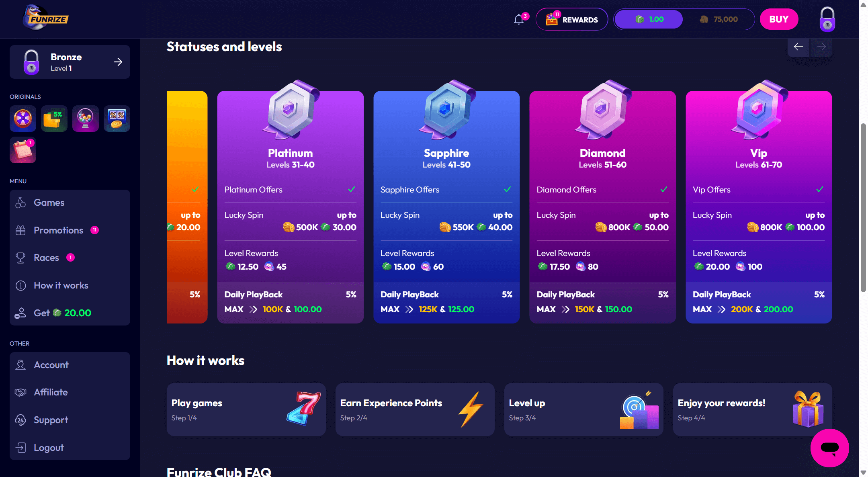Open the 5% wallet playback icon
The width and height of the screenshot is (868, 477).
coord(54,119)
